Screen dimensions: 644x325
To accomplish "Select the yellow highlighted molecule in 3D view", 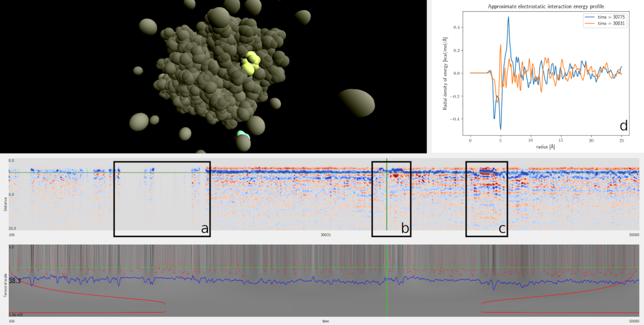I will coord(250,65).
